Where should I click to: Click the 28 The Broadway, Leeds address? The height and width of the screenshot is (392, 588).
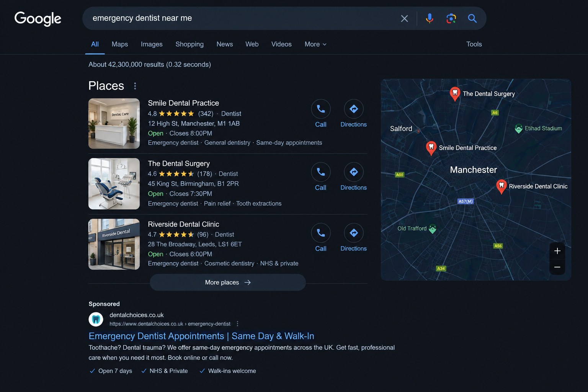tap(195, 244)
